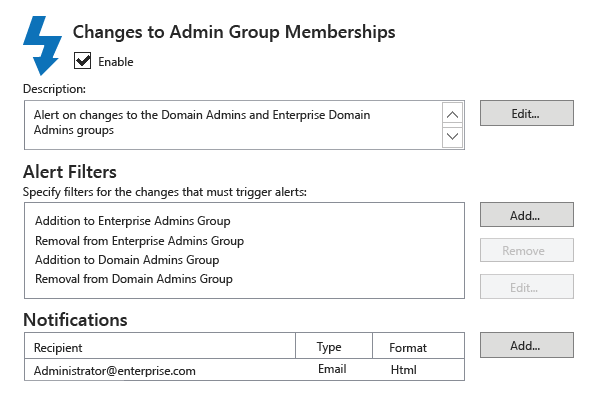Viewport: 590px width, 395px height.
Task: Click the blue lightning bolt alert icon
Action: click(x=42, y=45)
